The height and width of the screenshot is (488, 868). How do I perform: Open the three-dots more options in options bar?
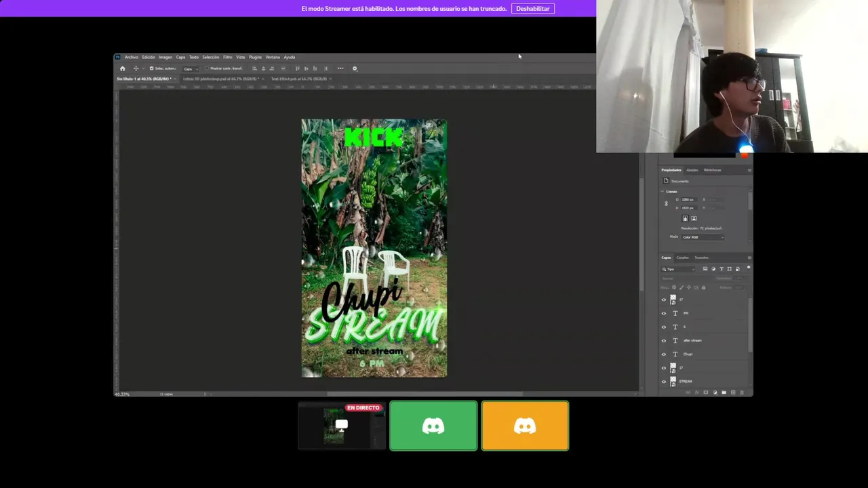click(x=340, y=68)
